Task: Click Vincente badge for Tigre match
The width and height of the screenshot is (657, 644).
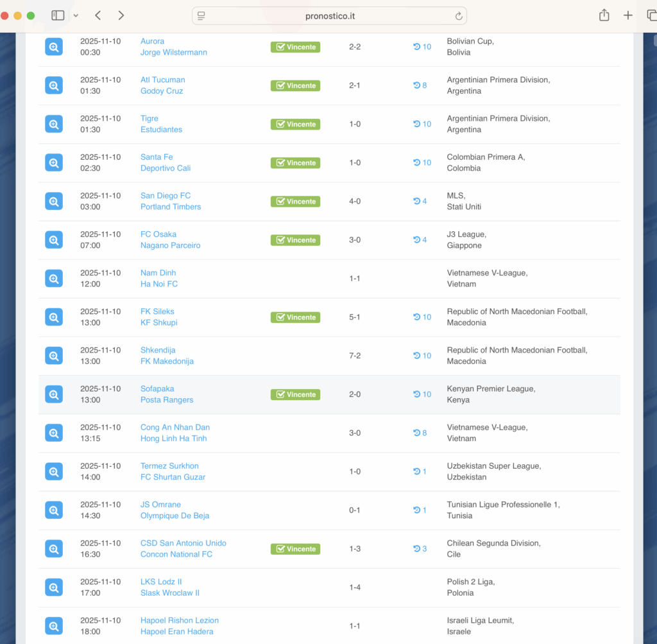Action: [x=295, y=124]
